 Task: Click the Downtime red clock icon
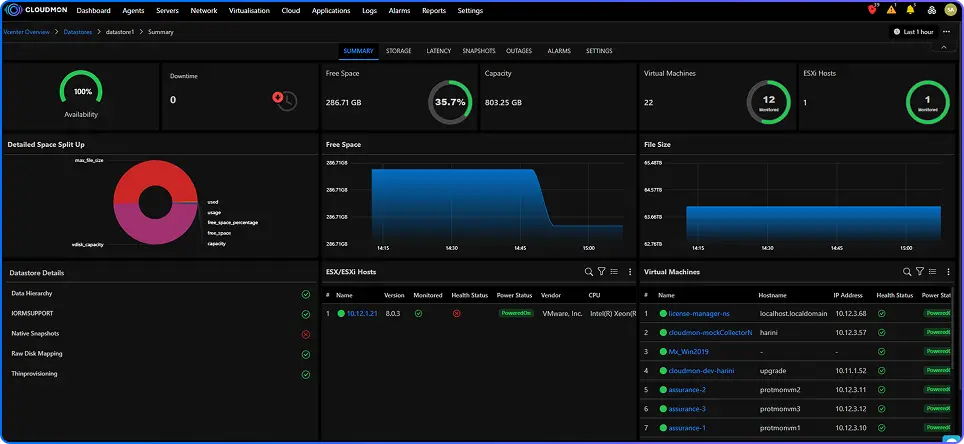285,100
